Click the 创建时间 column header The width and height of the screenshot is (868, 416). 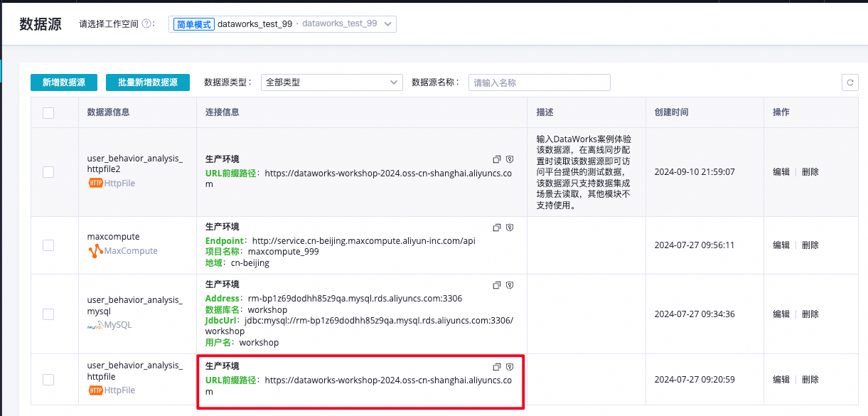672,112
